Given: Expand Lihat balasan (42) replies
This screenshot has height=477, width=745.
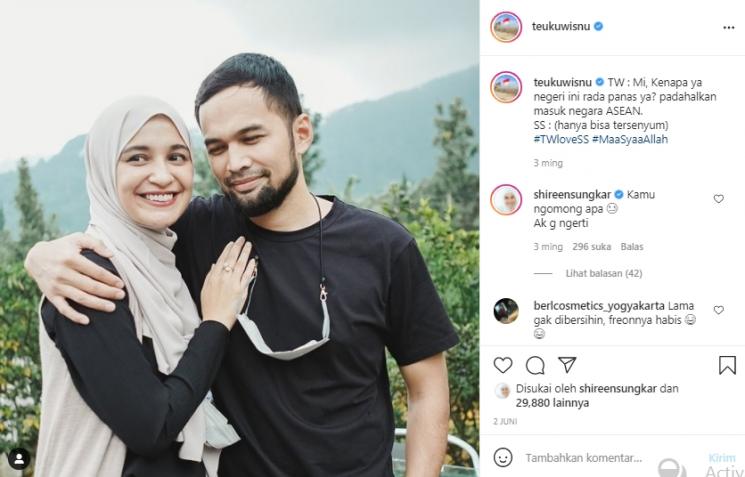Looking at the screenshot, I should [603, 274].
